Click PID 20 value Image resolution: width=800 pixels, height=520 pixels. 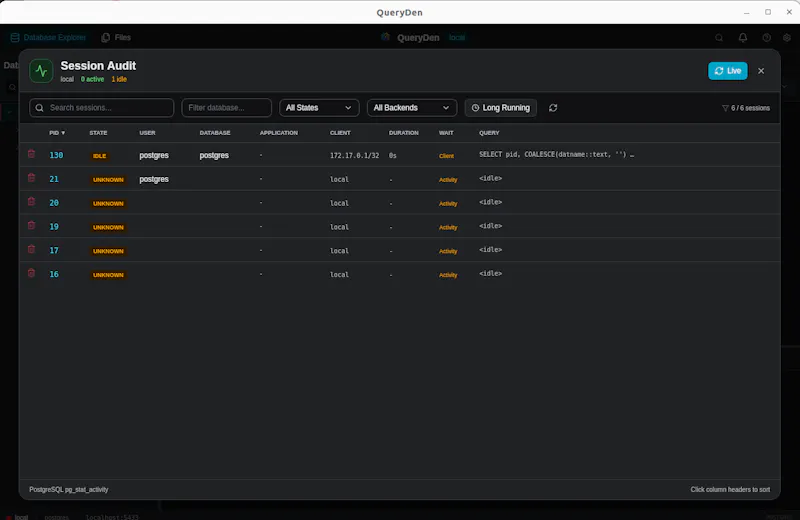point(54,203)
